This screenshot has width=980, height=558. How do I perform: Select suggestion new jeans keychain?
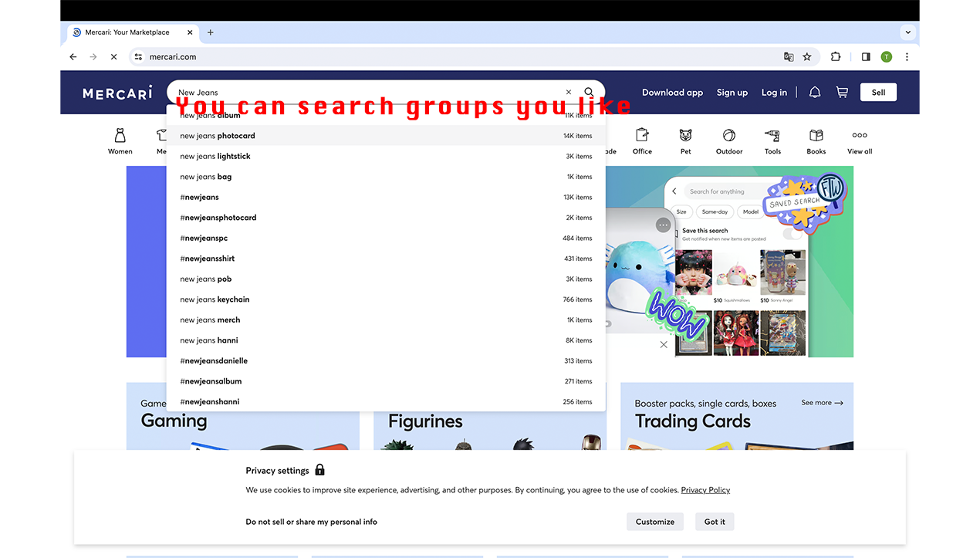pyautogui.click(x=386, y=299)
